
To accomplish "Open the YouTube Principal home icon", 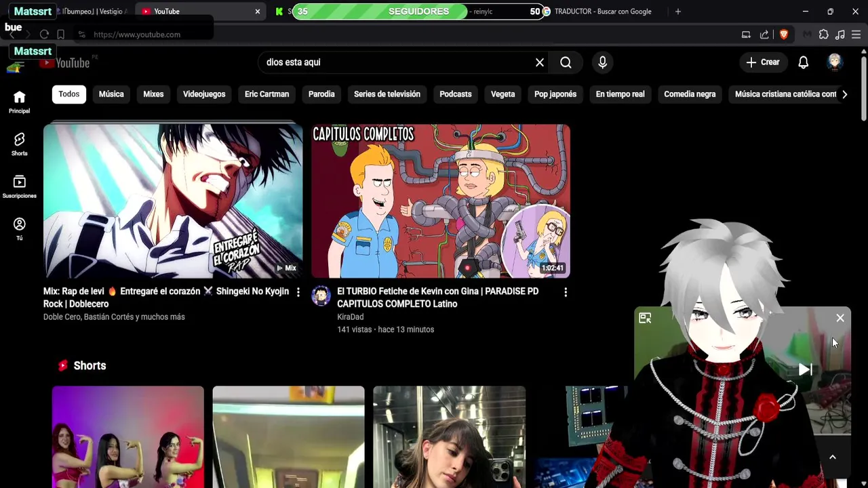I will [x=19, y=102].
